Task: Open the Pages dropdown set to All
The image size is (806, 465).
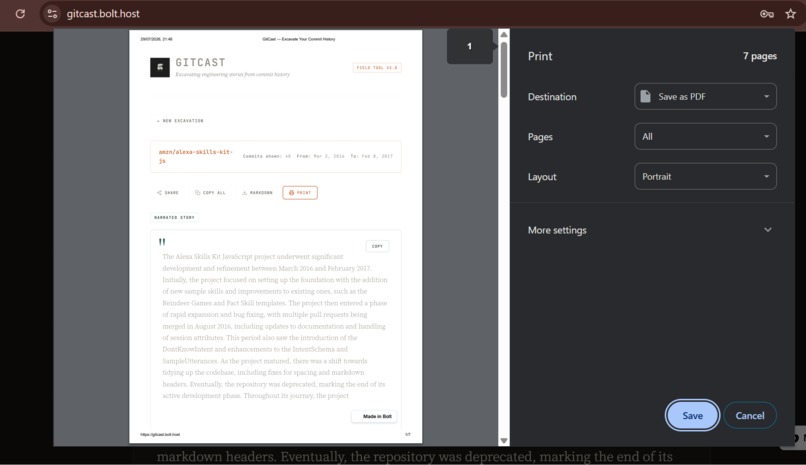Action: tap(705, 137)
